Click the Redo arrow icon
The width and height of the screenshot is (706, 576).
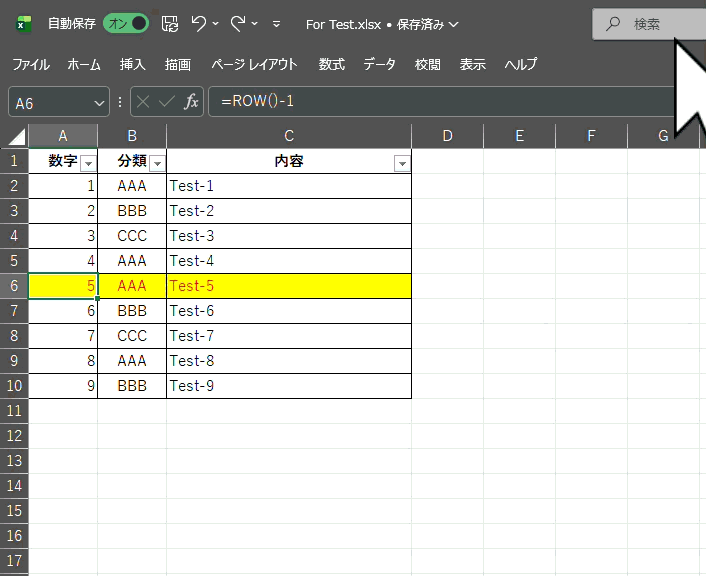pyautogui.click(x=238, y=23)
